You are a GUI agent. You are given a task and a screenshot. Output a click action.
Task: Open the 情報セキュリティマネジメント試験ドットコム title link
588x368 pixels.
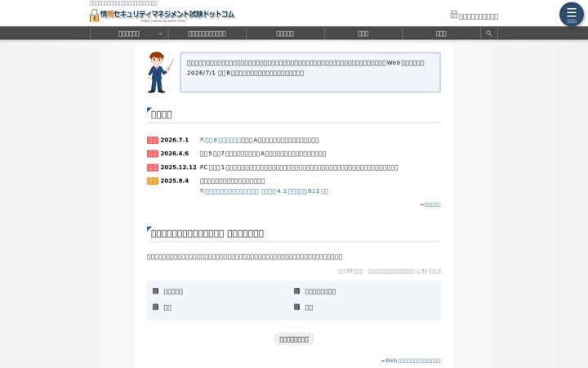(167, 14)
